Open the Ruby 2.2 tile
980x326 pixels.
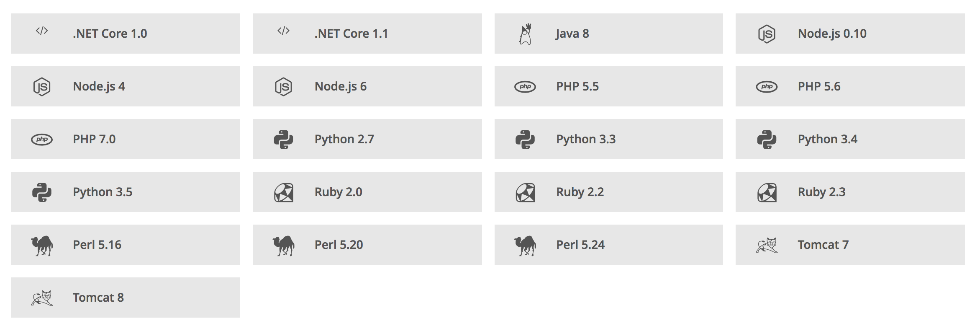click(x=608, y=192)
